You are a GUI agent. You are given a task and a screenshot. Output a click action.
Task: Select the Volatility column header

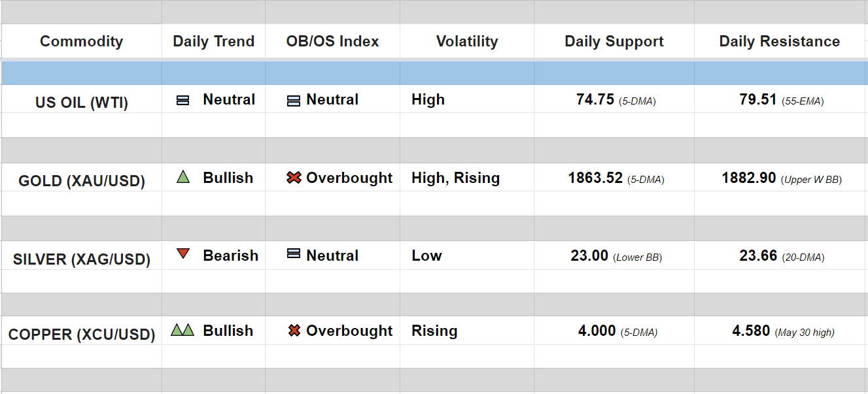(x=467, y=41)
